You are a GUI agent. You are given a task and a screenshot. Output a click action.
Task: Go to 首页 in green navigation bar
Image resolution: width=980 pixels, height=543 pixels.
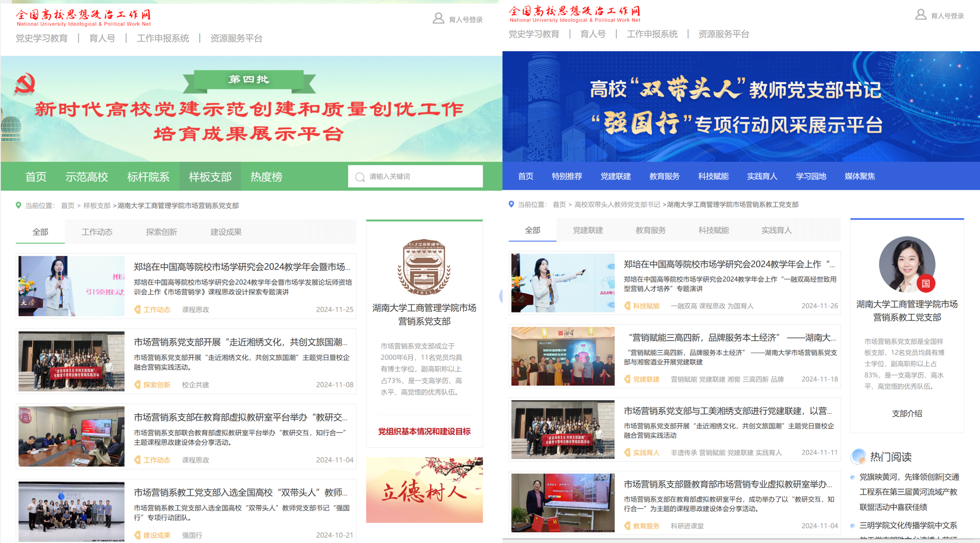36,177
